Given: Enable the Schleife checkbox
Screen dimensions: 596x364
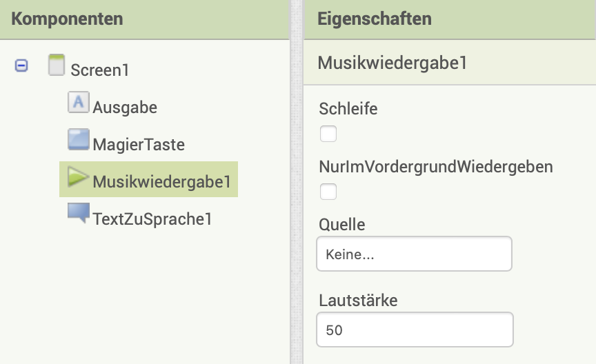Looking at the screenshot, I should [x=328, y=134].
